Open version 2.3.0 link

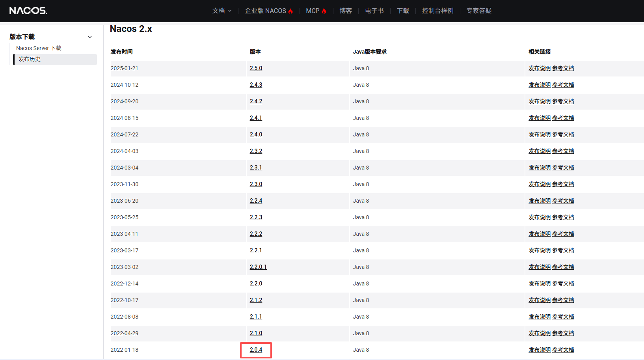256,184
